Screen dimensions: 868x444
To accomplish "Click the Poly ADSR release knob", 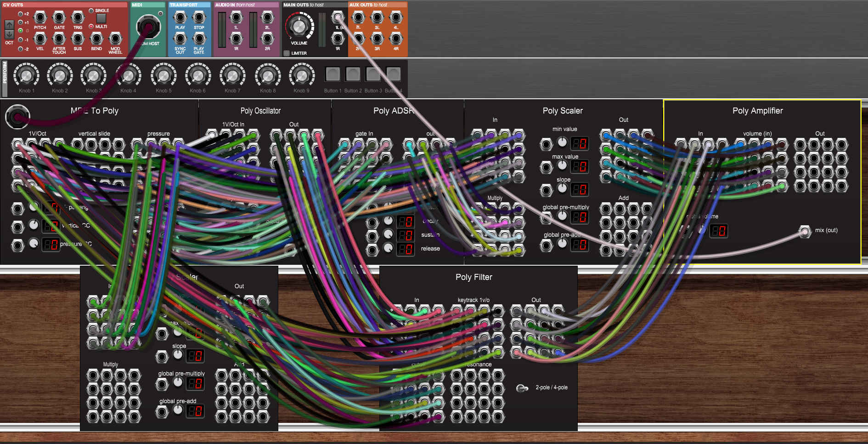I will point(389,248).
